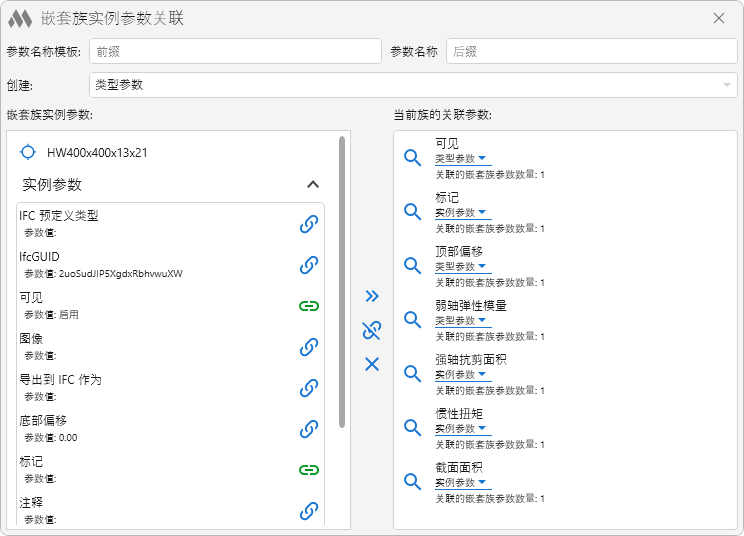Select the HW400x400x13x21 family instance

click(97, 153)
